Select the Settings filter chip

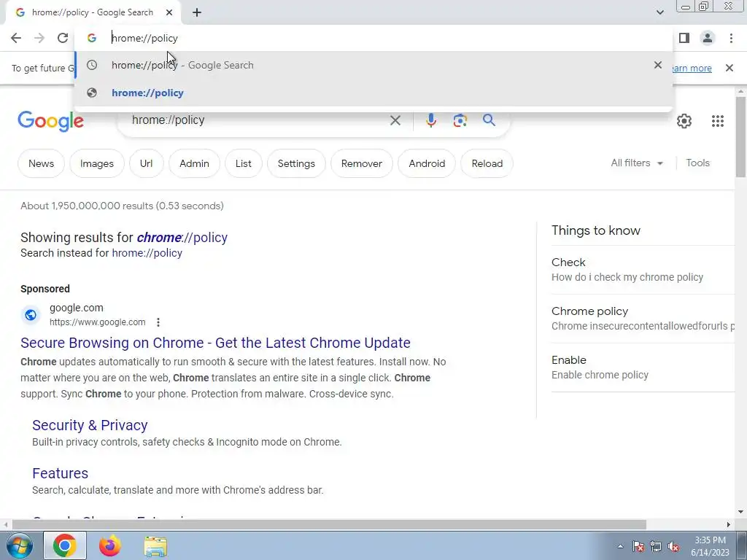296,163
